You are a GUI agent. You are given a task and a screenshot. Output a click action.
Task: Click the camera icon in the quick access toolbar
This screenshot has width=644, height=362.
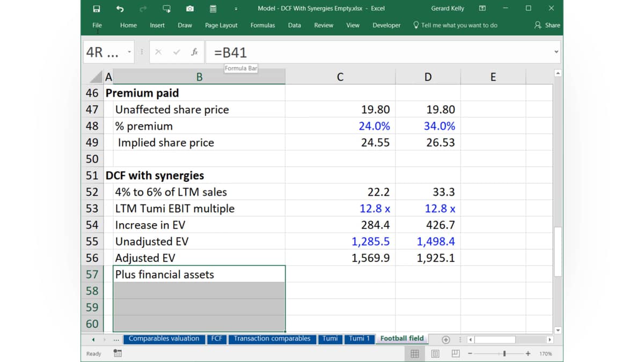[190, 9]
